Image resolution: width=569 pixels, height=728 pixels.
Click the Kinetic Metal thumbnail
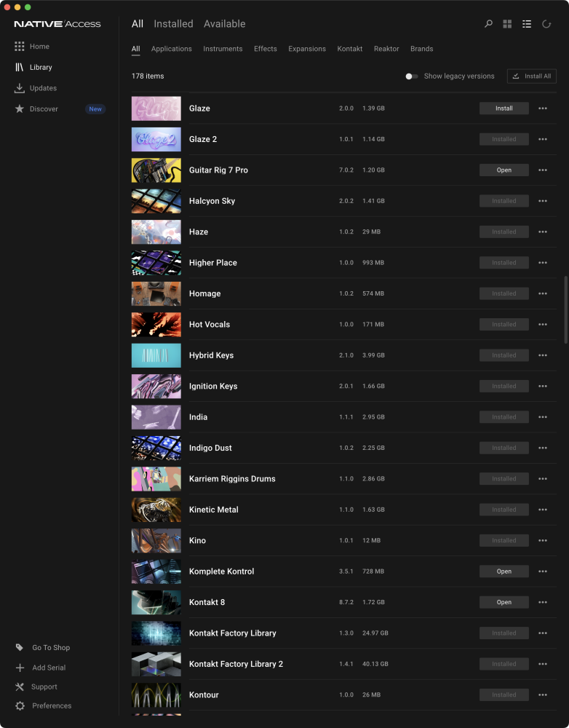point(156,510)
